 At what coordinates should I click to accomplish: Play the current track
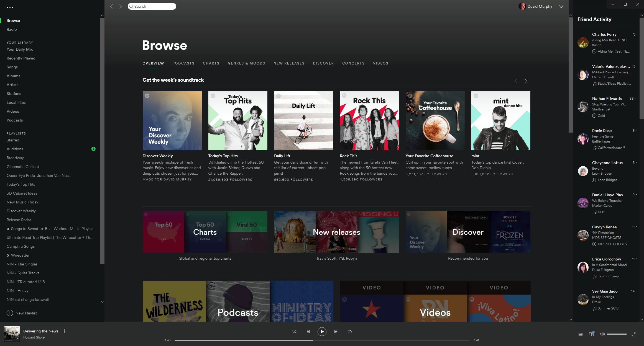coord(322,332)
